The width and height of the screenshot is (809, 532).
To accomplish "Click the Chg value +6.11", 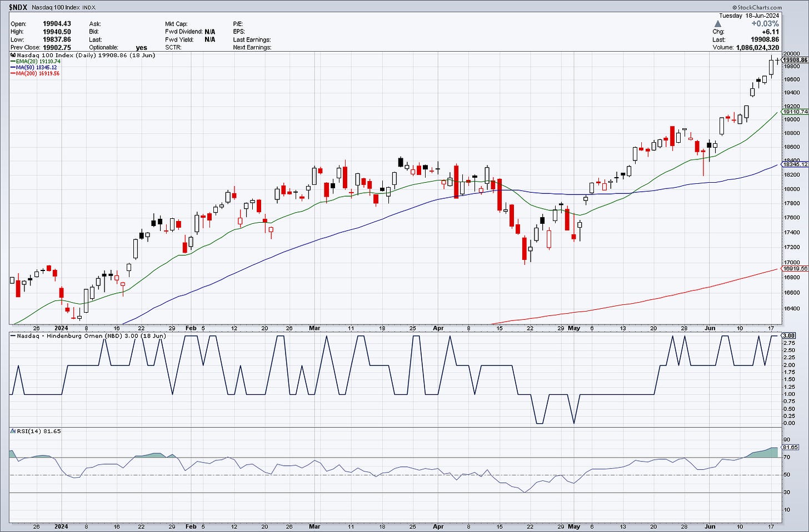I will click(771, 32).
